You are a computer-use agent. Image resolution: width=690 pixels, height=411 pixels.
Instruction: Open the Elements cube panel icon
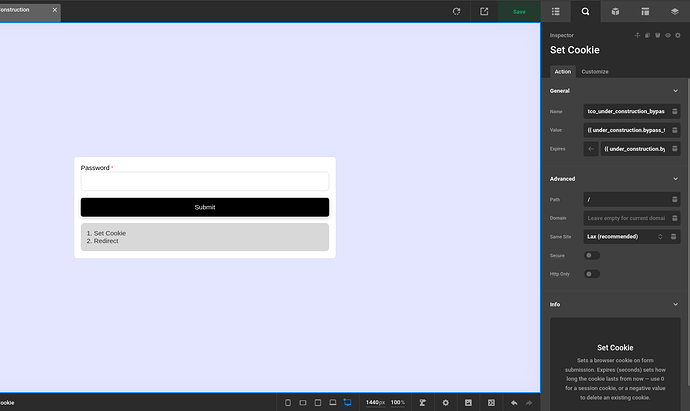pyautogui.click(x=615, y=11)
